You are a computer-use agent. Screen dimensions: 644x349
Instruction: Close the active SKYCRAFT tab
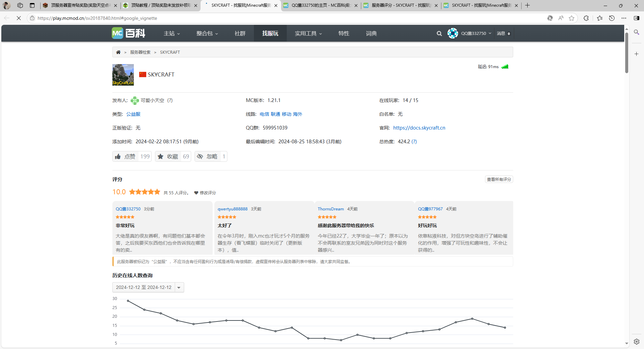(276, 5)
